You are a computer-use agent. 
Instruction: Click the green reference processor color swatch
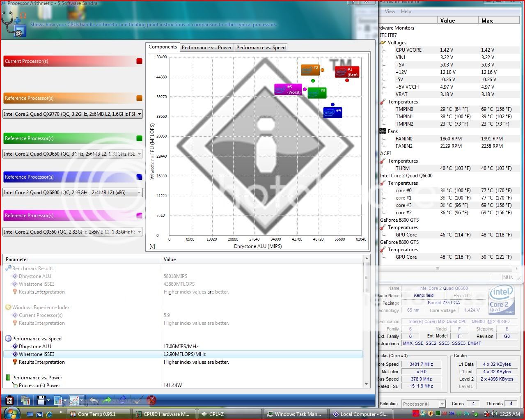click(x=139, y=138)
